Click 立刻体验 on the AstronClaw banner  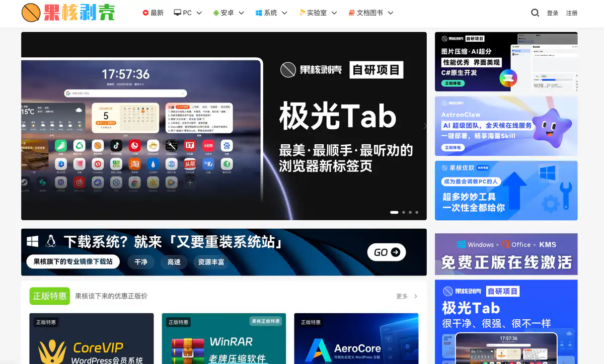tap(453, 147)
